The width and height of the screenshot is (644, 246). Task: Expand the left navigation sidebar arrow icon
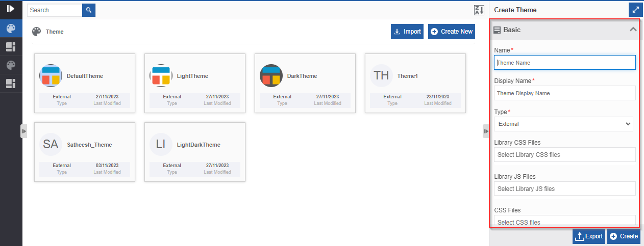[11, 9]
